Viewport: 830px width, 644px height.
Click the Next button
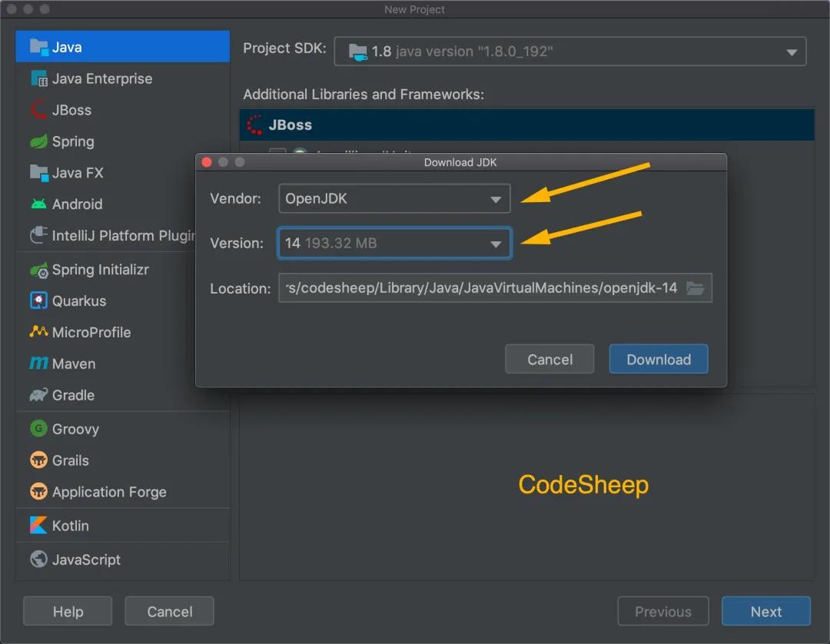point(766,611)
